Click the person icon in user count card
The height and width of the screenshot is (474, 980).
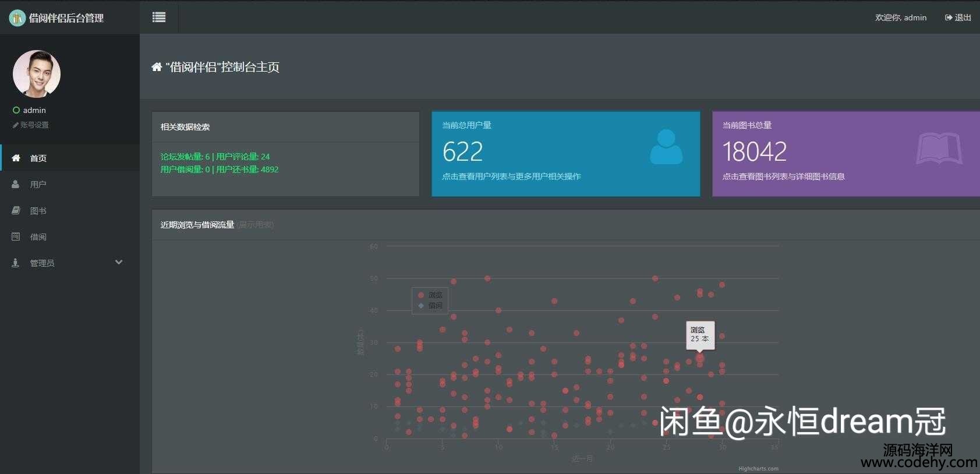(666, 147)
